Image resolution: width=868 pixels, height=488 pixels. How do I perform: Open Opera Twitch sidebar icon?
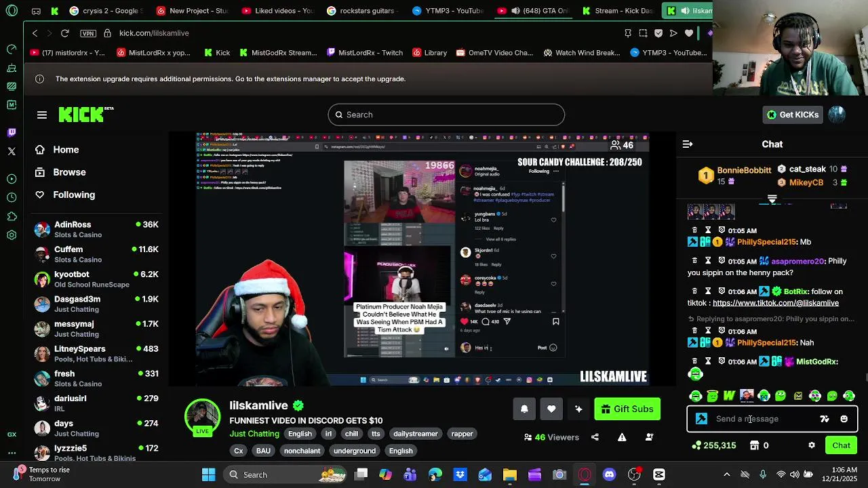(12, 132)
